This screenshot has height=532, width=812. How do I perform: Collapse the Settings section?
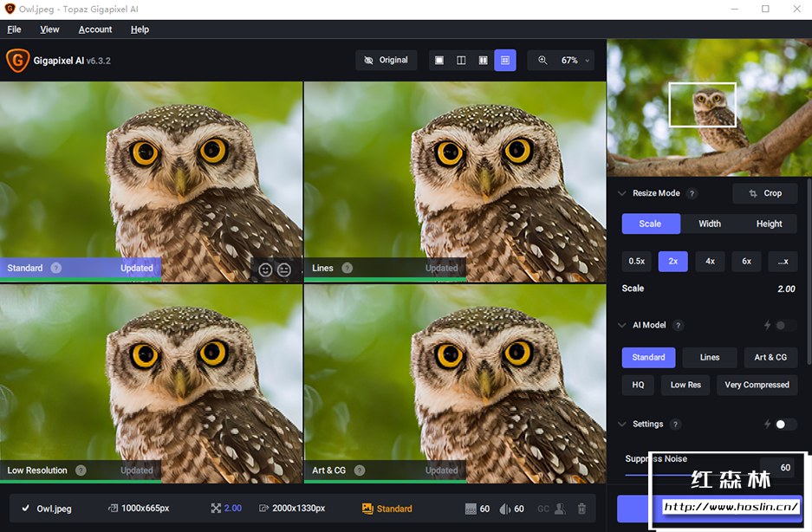click(622, 425)
